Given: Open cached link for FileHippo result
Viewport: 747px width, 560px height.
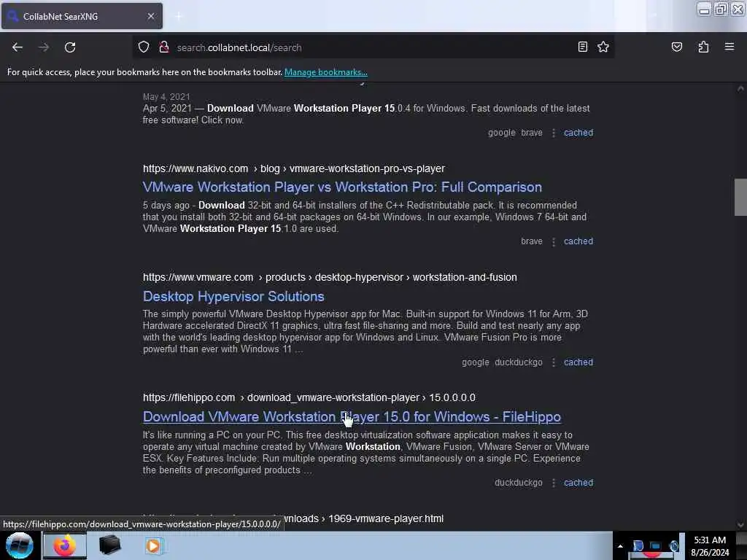Looking at the screenshot, I should coord(578,483).
